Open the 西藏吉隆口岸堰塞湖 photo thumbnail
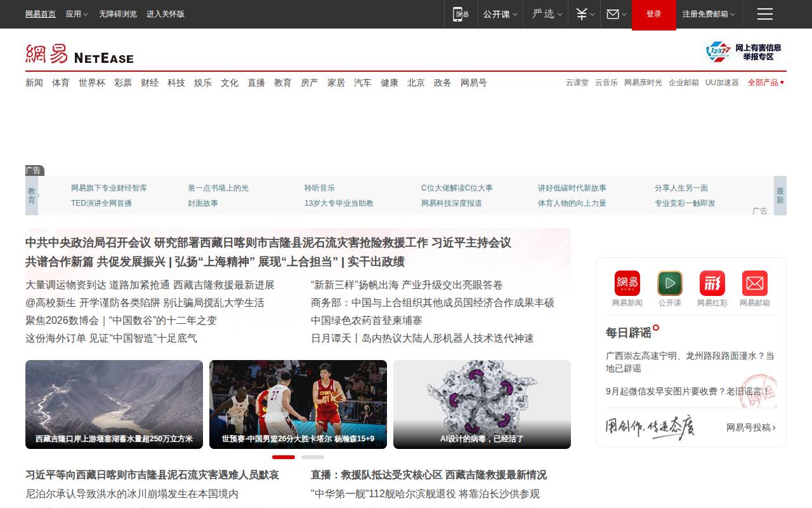Image resolution: width=812 pixels, height=508 pixels. click(114, 404)
